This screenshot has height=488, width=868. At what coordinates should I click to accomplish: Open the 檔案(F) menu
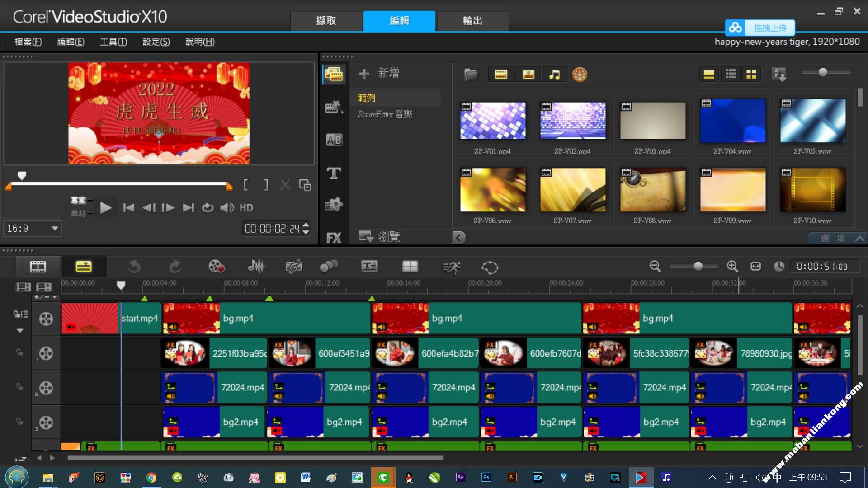28,42
